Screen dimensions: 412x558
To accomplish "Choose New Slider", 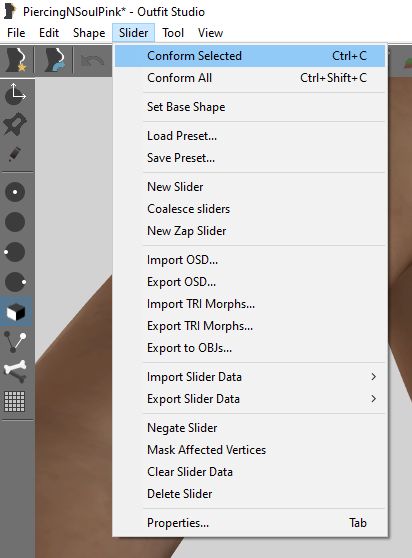I will pos(250,187).
